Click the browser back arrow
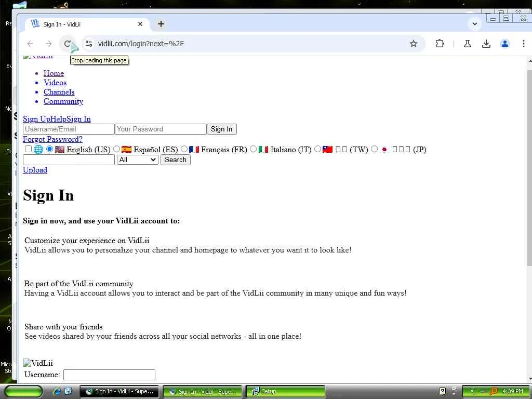Viewport: 532px width, 399px height. pyautogui.click(x=30, y=44)
